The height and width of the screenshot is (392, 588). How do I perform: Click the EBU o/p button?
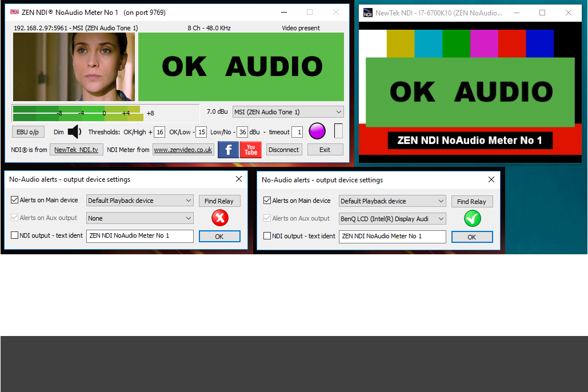28,131
